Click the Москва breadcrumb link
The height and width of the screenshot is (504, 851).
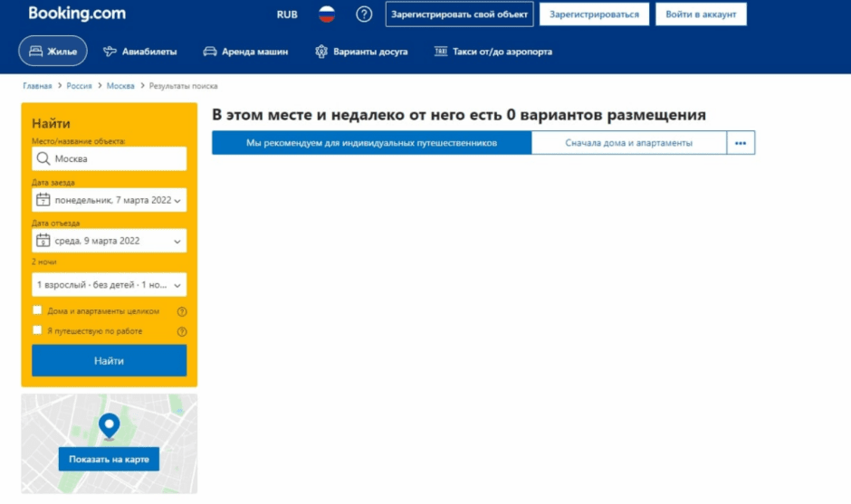[x=120, y=86]
